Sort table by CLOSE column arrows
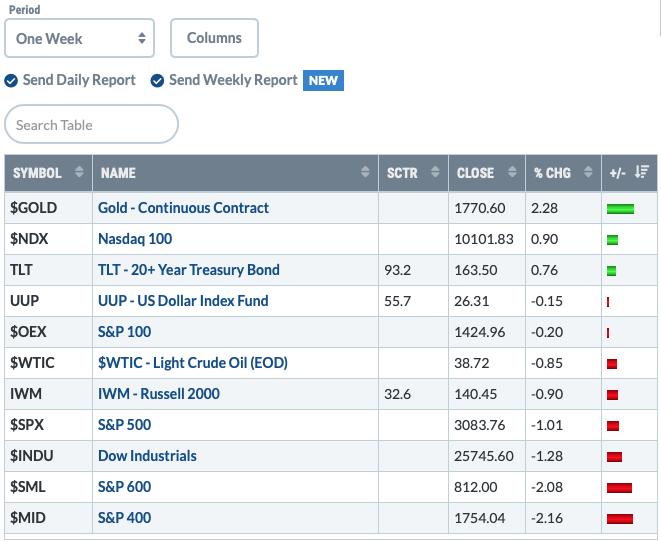This screenshot has height=542, width=661. tap(512, 172)
